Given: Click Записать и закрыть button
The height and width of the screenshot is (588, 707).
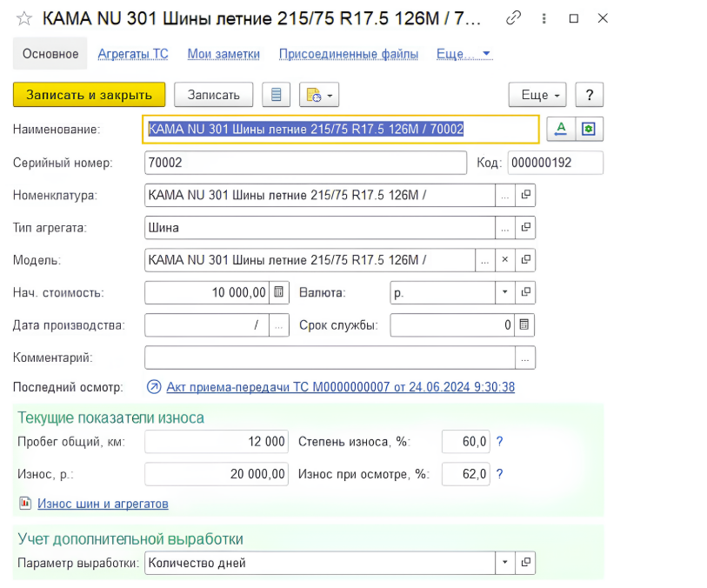Looking at the screenshot, I should pos(89,95).
